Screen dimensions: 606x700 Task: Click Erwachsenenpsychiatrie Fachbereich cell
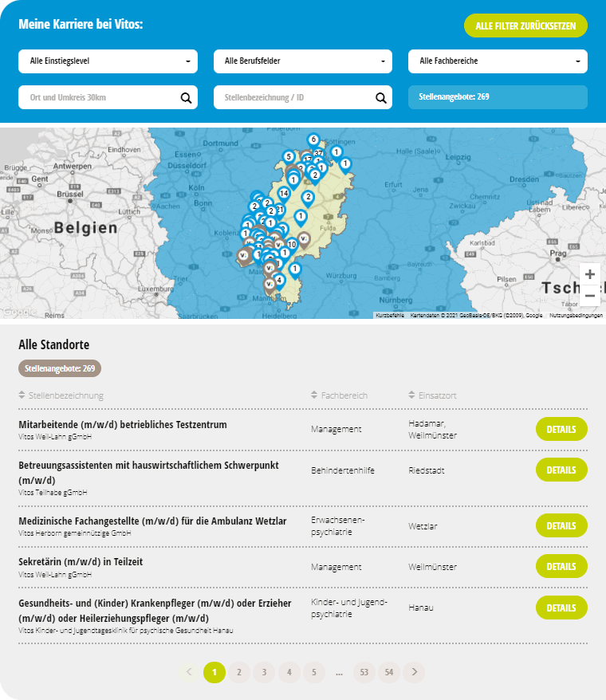(x=338, y=526)
